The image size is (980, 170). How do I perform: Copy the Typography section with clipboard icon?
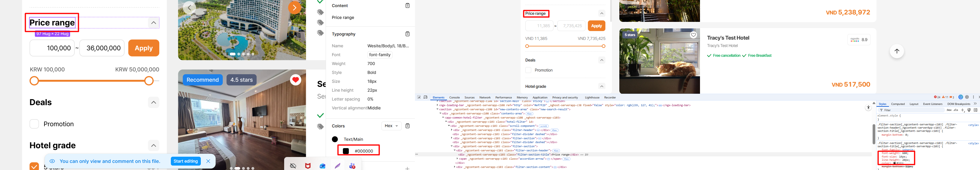coord(408,34)
